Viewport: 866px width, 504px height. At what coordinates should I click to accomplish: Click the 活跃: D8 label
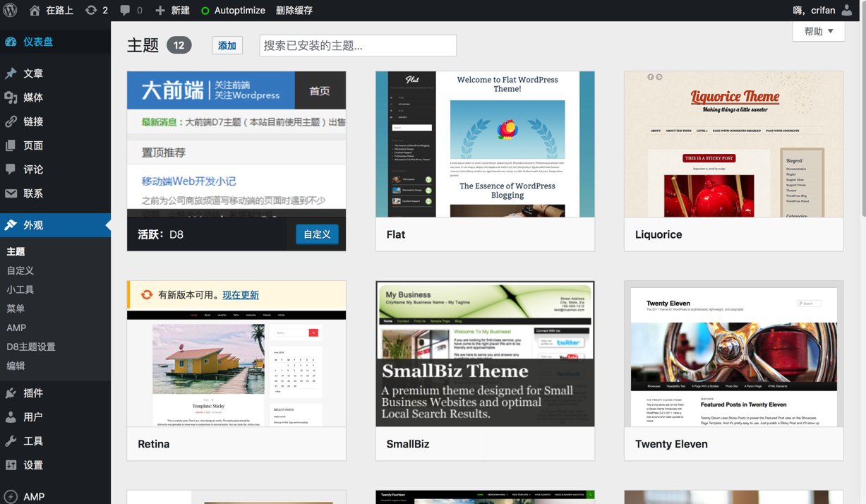tap(161, 234)
